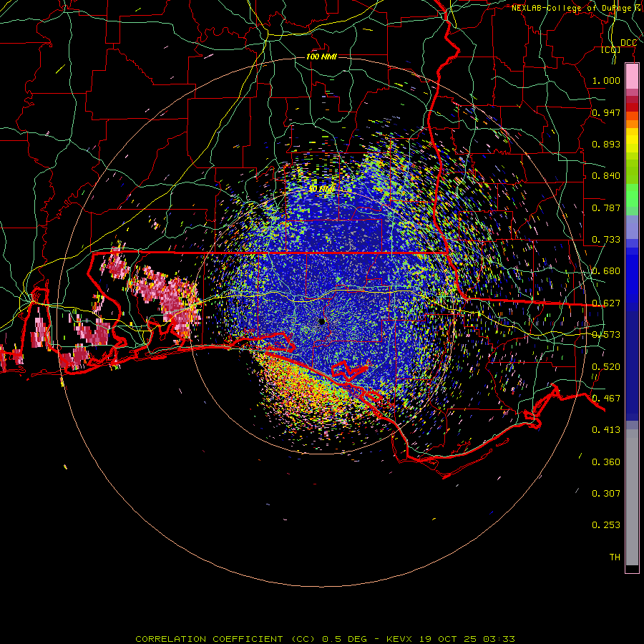This screenshot has width=644, height=644.
Task: Click the Correlation Coefficient KEVX footer caption
Action: point(325,639)
